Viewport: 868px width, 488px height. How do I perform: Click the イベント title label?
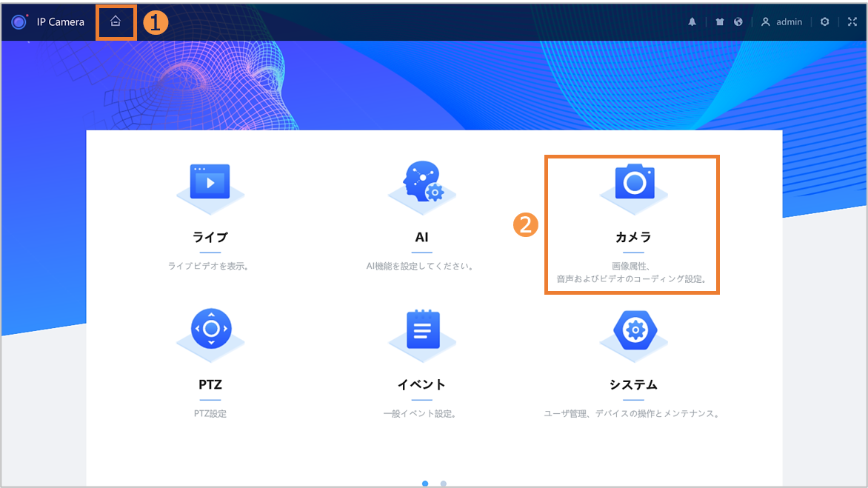tap(421, 385)
